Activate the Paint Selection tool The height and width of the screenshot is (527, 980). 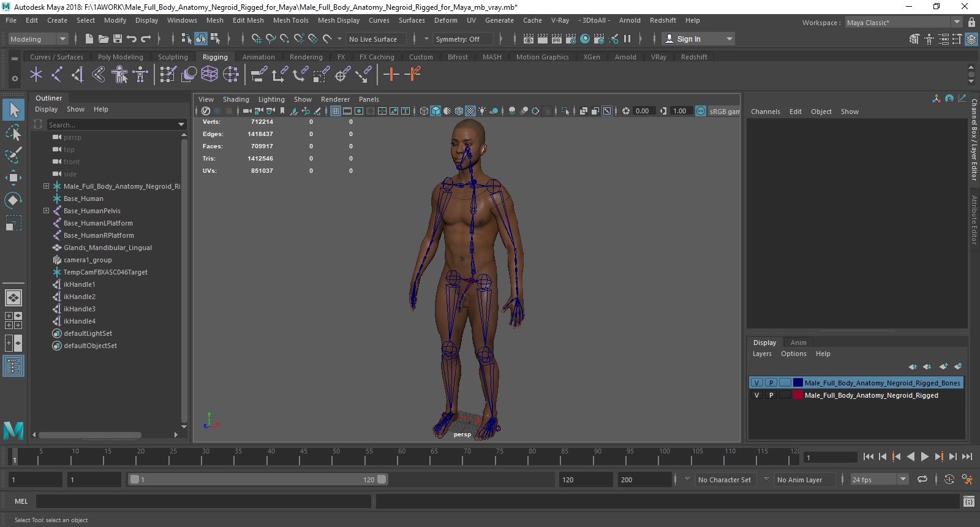tap(13, 154)
